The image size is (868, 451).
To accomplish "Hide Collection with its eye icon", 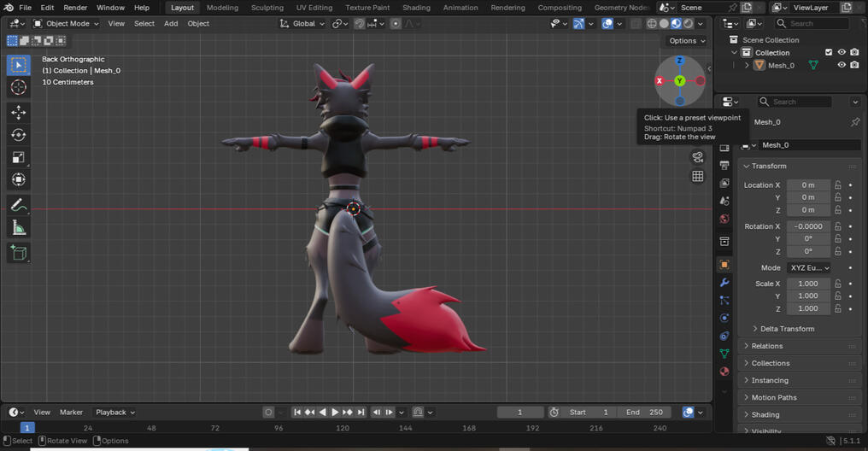I will 842,52.
